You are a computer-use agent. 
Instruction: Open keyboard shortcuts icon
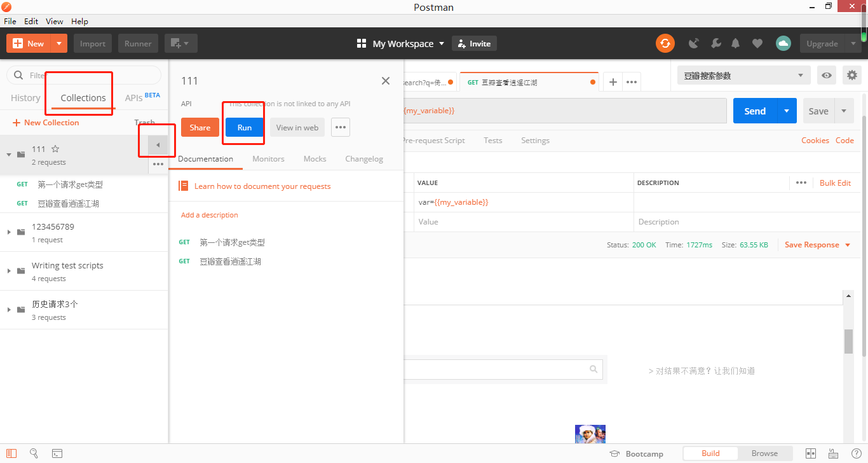coord(833,453)
